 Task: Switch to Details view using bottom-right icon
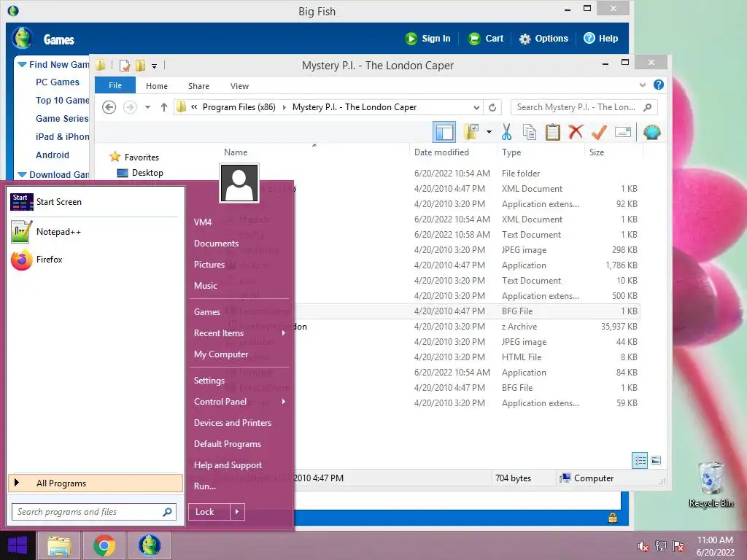click(x=639, y=460)
